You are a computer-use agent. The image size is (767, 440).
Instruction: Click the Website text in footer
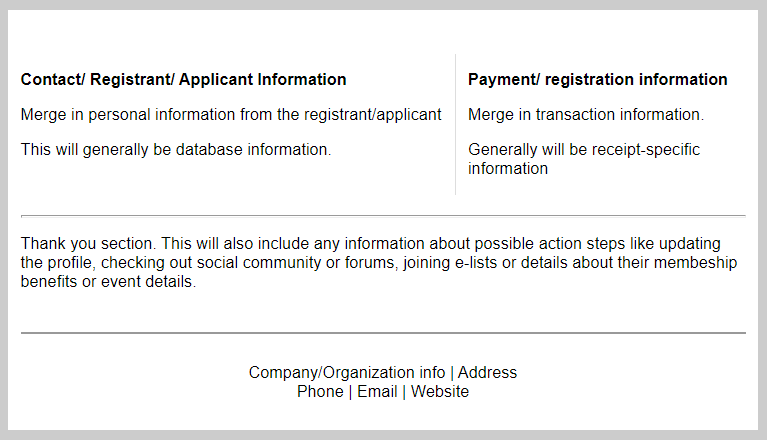click(x=440, y=392)
